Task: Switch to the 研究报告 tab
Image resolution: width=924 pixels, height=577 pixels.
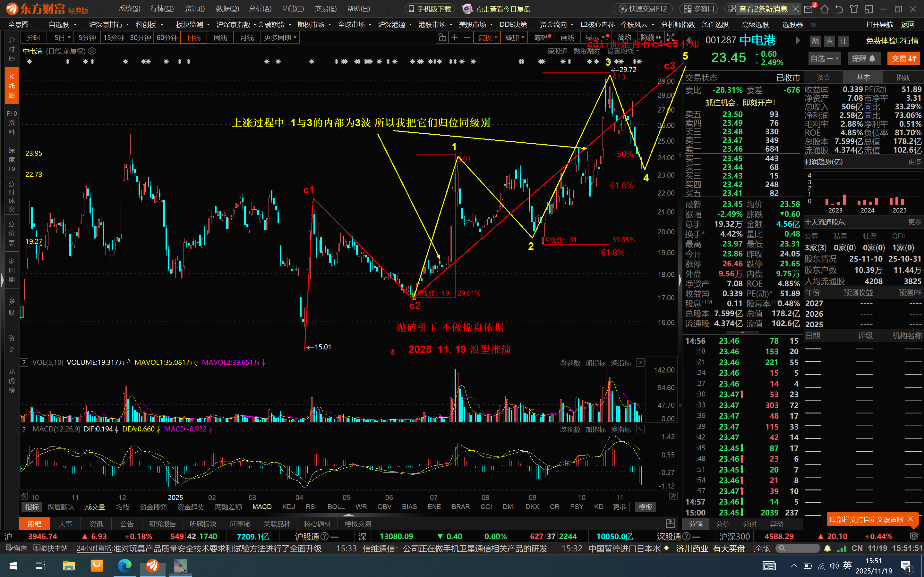Action: pos(162,524)
